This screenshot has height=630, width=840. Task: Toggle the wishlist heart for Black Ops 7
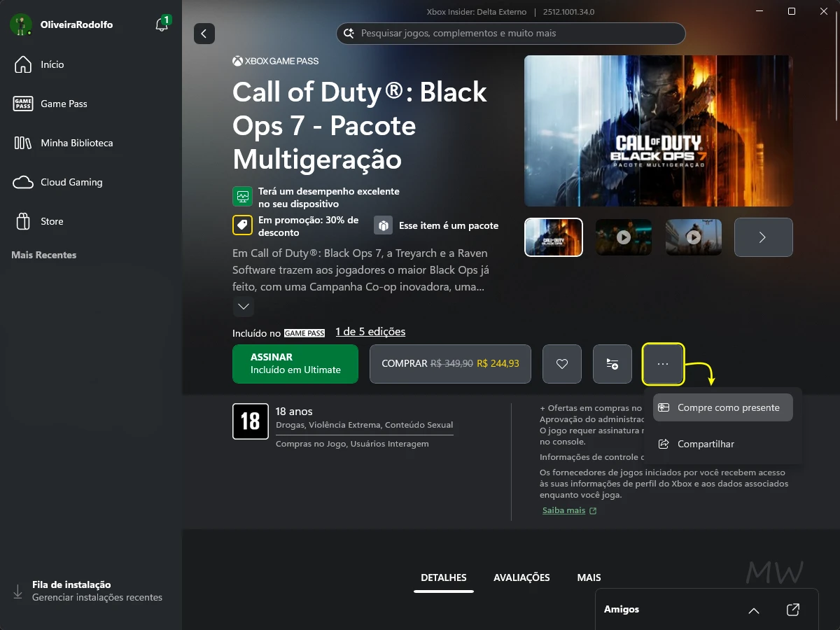pos(561,364)
